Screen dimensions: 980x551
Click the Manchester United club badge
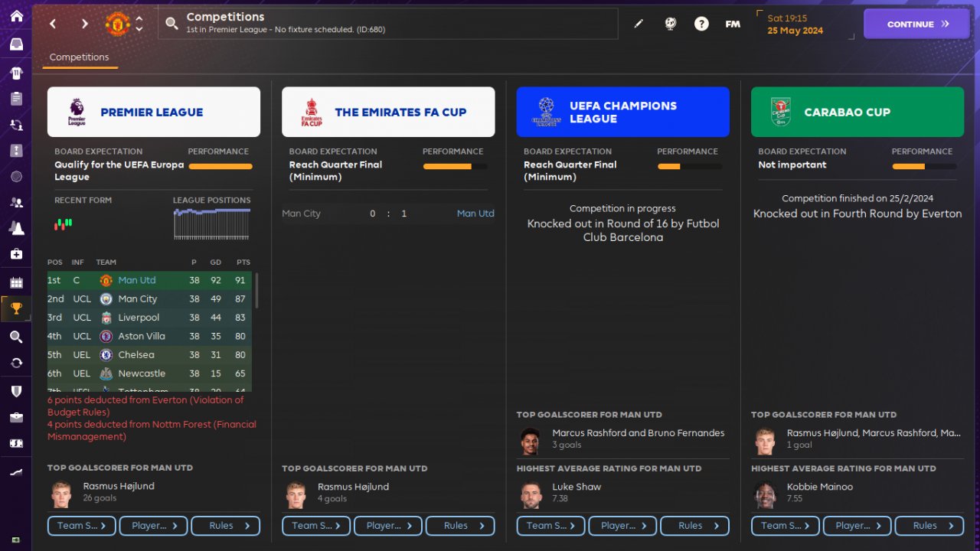(117, 24)
